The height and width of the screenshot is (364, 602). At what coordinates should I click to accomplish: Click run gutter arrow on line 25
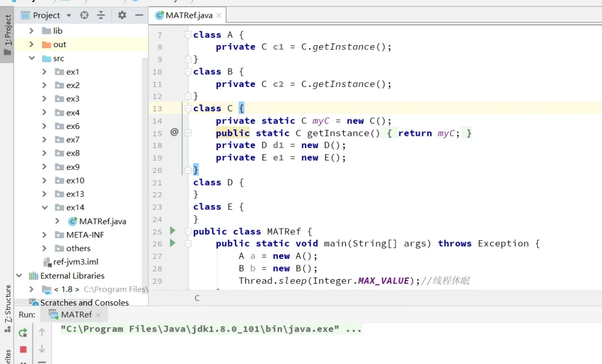(x=173, y=231)
